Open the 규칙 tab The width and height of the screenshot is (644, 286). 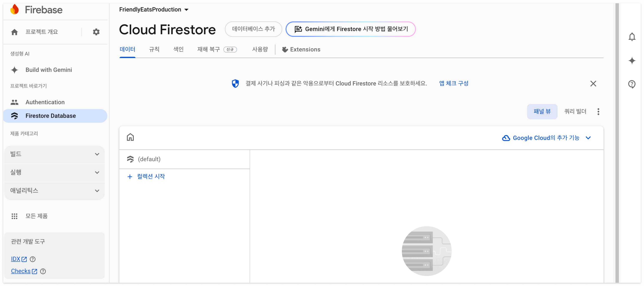click(x=154, y=50)
